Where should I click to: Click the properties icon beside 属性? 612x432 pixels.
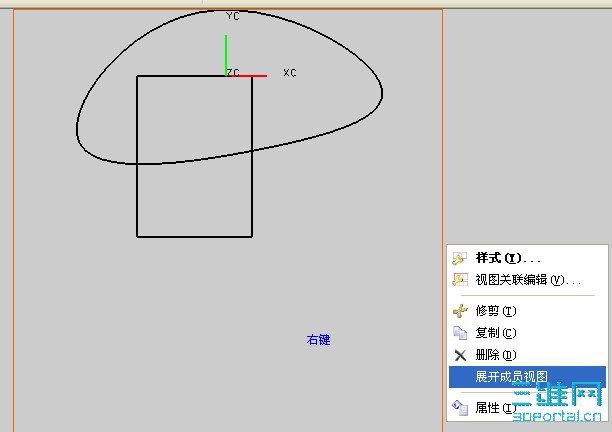click(460, 408)
